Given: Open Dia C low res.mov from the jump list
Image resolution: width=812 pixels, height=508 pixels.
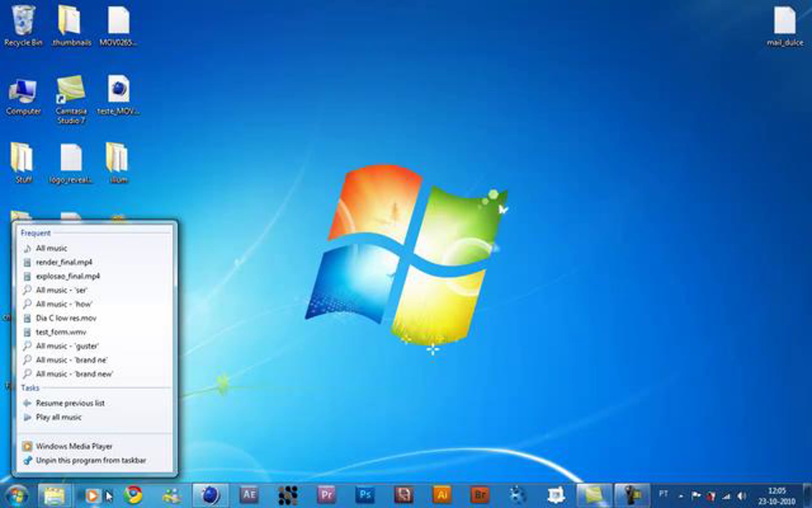Looking at the screenshot, I should click(x=95, y=318).
